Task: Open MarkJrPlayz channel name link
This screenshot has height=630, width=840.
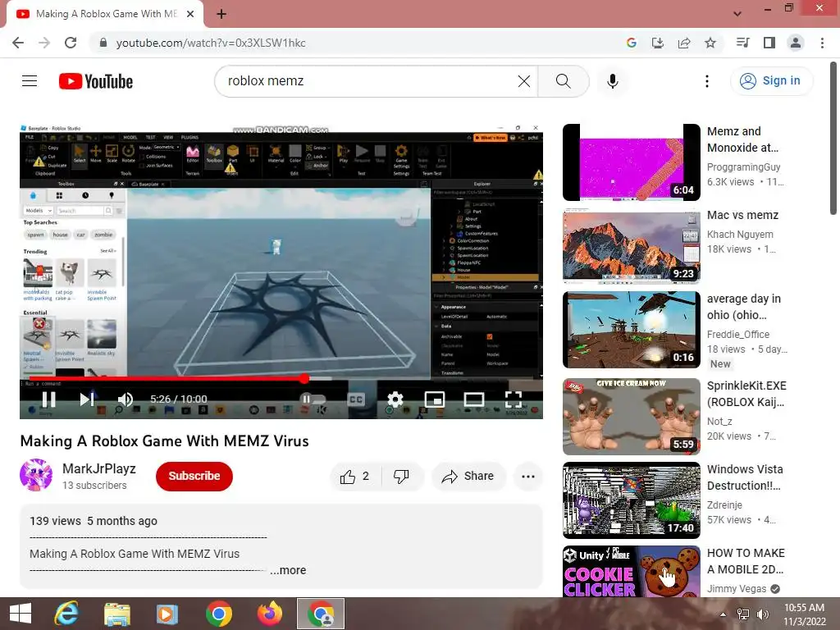Action: 99,468
